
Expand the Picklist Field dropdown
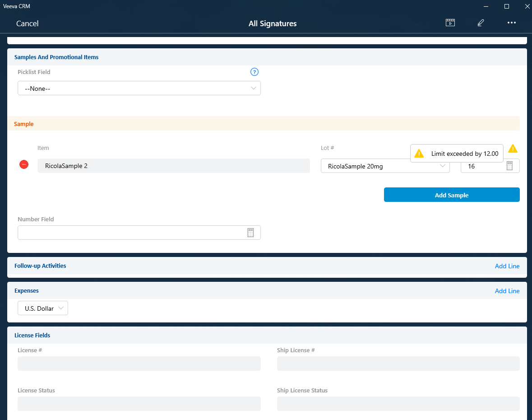point(139,89)
